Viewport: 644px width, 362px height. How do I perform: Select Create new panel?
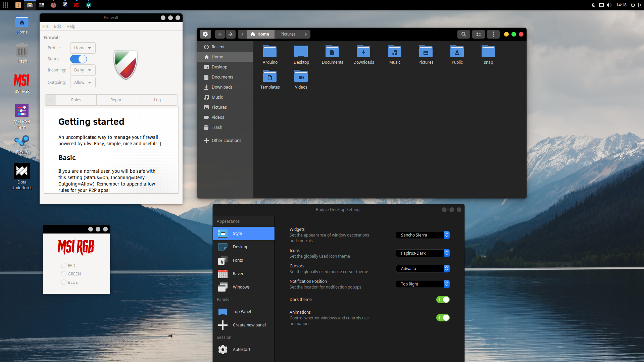pyautogui.click(x=249, y=325)
